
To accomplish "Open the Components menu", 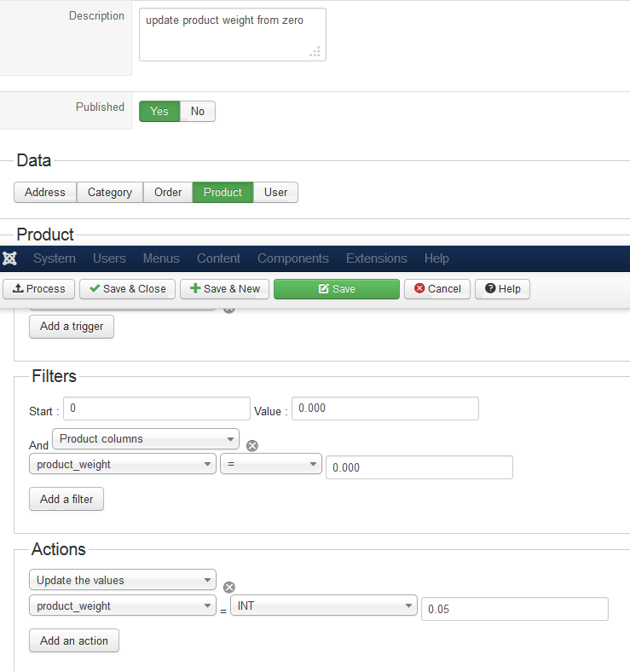I will point(292,258).
